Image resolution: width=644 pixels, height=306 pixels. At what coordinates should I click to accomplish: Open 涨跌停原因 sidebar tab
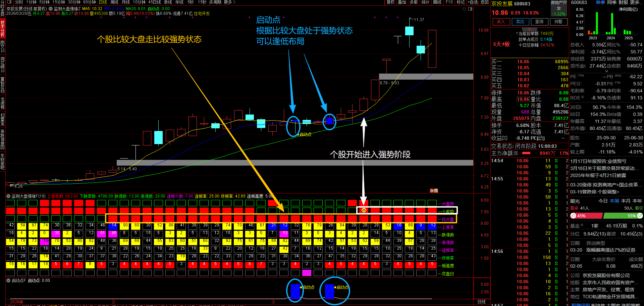click(3, 139)
